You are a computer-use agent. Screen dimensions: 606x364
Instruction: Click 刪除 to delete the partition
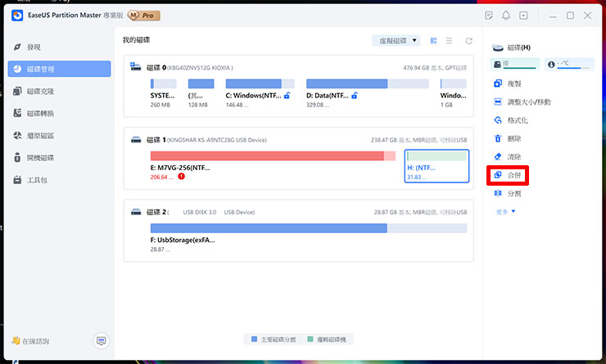[x=508, y=138]
